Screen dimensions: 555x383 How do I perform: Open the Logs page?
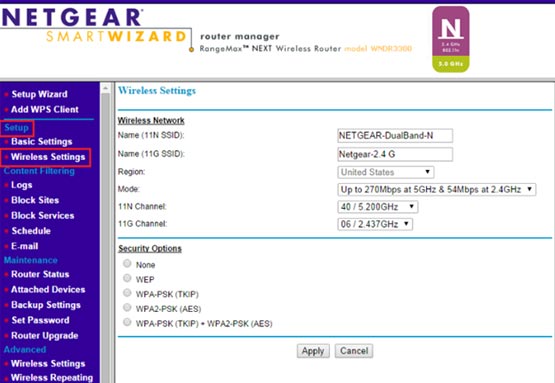pos(22,185)
